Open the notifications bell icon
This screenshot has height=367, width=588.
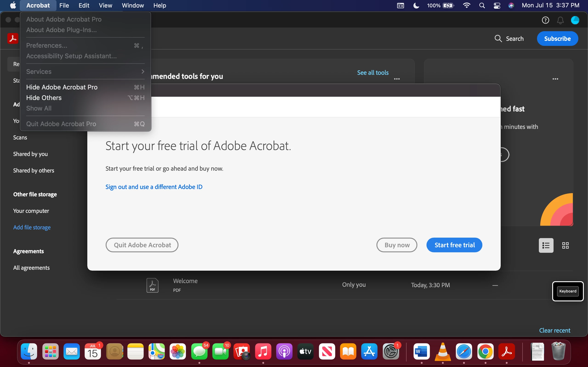(560, 20)
